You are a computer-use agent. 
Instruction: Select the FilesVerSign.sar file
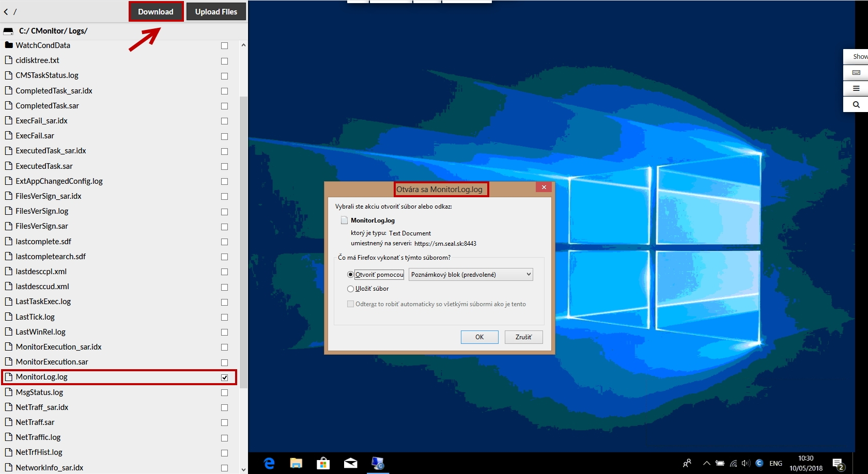pyautogui.click(x=42, y=226)
